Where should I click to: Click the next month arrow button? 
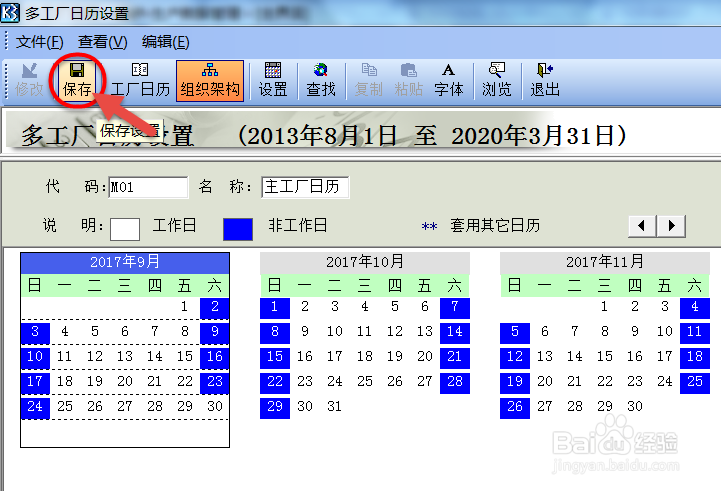click(x=671, y=226)
